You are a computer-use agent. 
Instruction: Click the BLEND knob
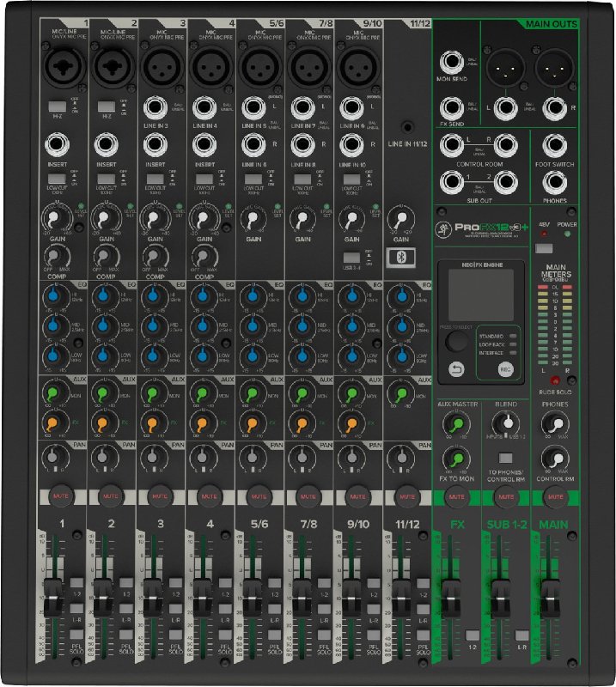506,423
